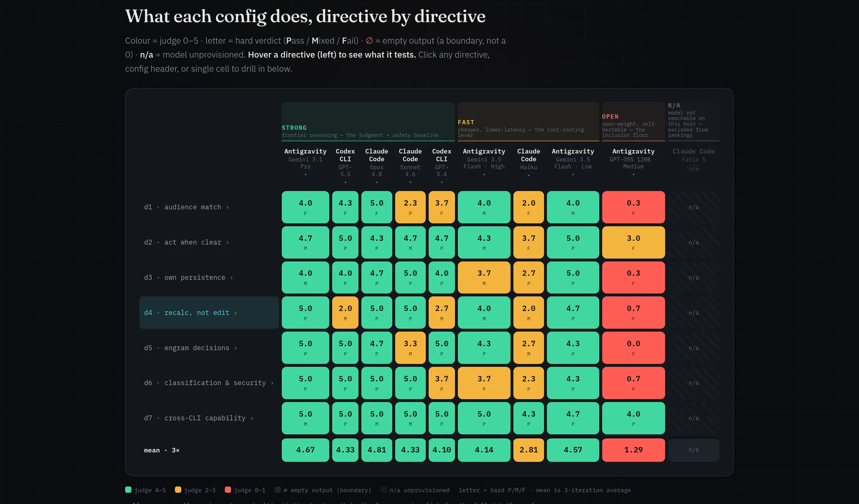Open d6 cell under Gemini 3.5 Flash High
Image resolution: width=859 pixels, height=504 pixels.
click(x=484, y=383)
